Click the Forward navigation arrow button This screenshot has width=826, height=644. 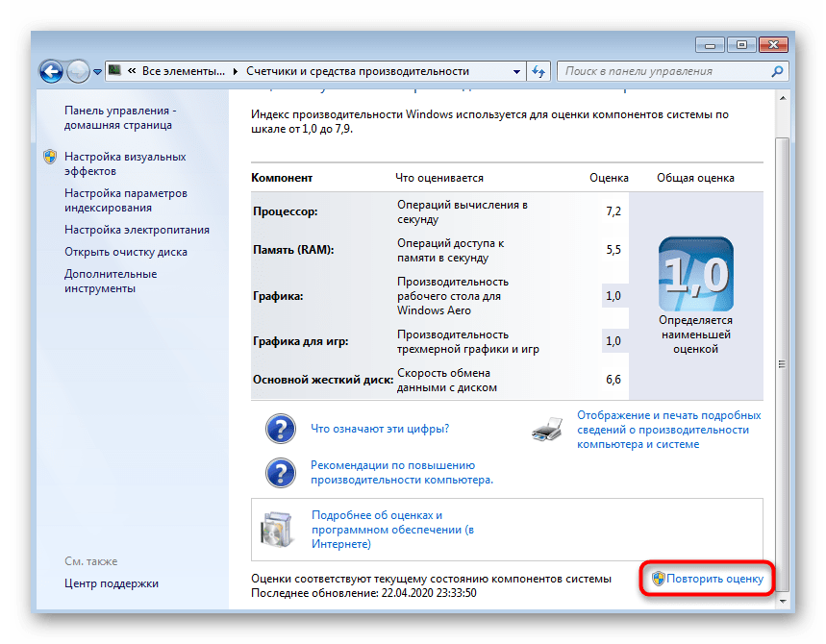tap(78, 71)
